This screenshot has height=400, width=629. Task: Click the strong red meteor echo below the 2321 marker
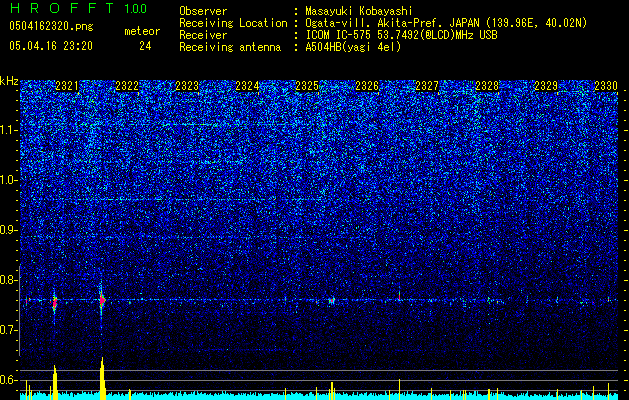[55, 302]
